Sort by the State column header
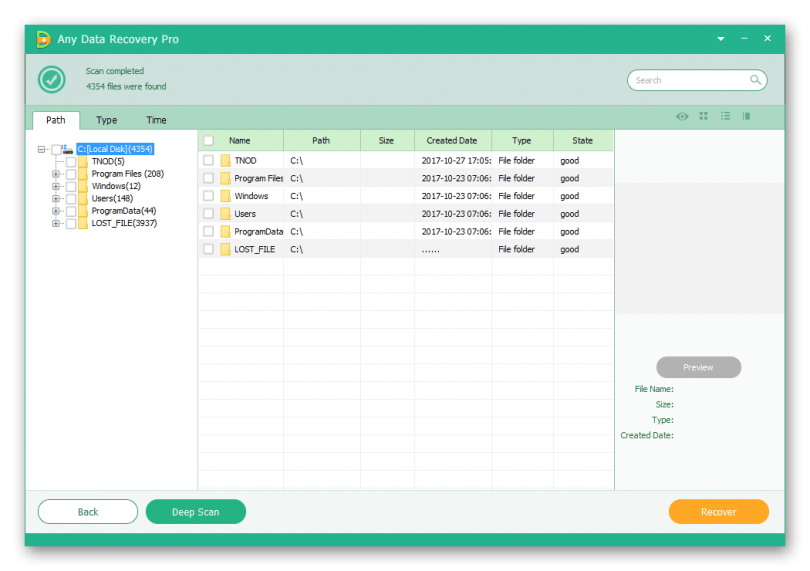 pos(582,141)
